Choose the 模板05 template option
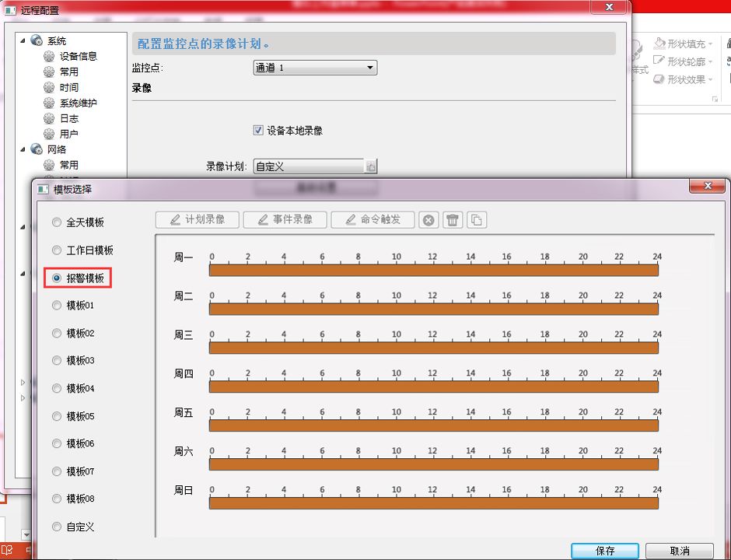This screenshot has height=560, width=731. point(56,416)
